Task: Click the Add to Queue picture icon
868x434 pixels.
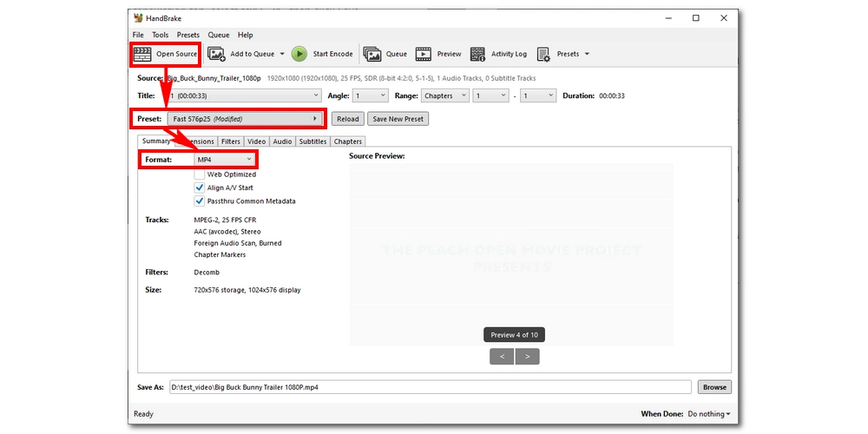Action: click(x=216, y=54)
